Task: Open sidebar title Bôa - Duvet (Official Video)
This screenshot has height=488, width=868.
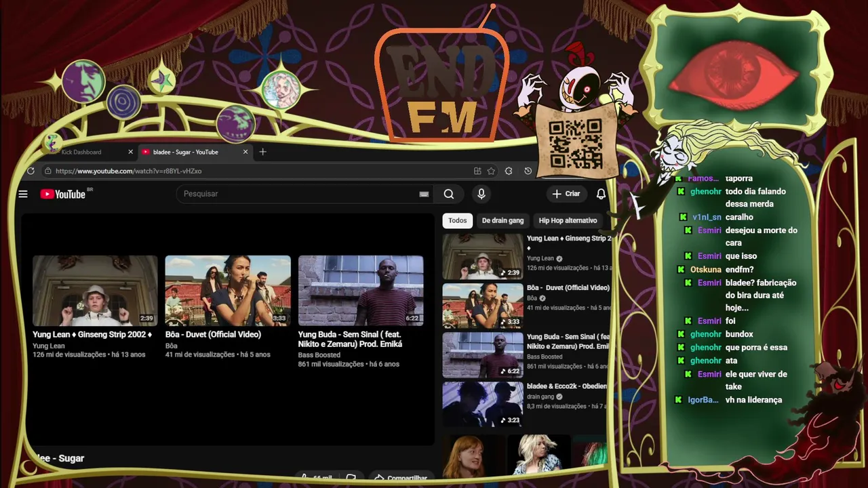Action: 568,287
